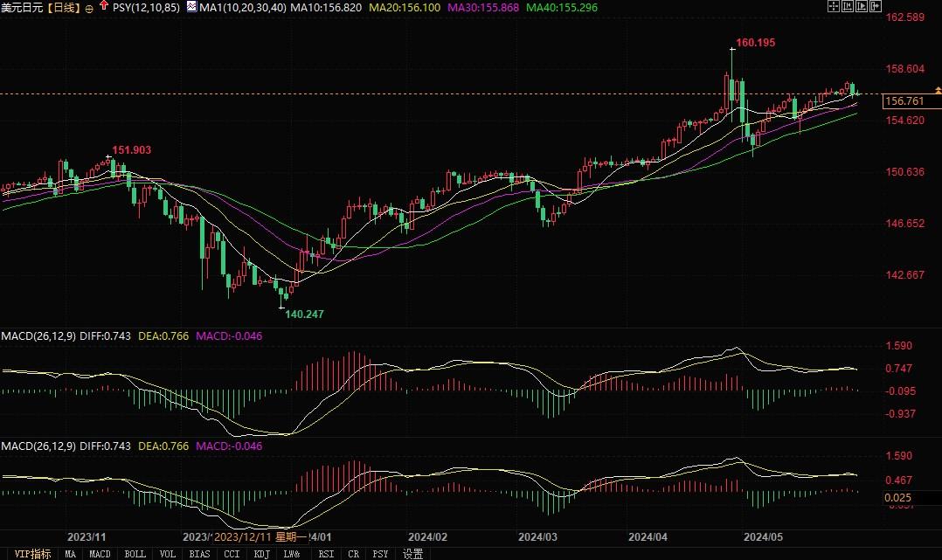This screenshot has width=942, height=560.
Task: Open the indicator chart icon before MA1
Action: (190, 6)
